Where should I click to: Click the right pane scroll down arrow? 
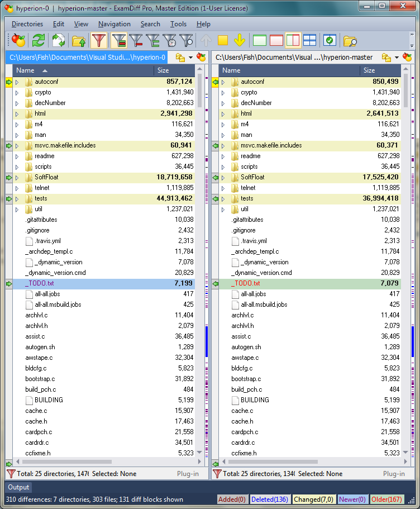coord(405,452)
